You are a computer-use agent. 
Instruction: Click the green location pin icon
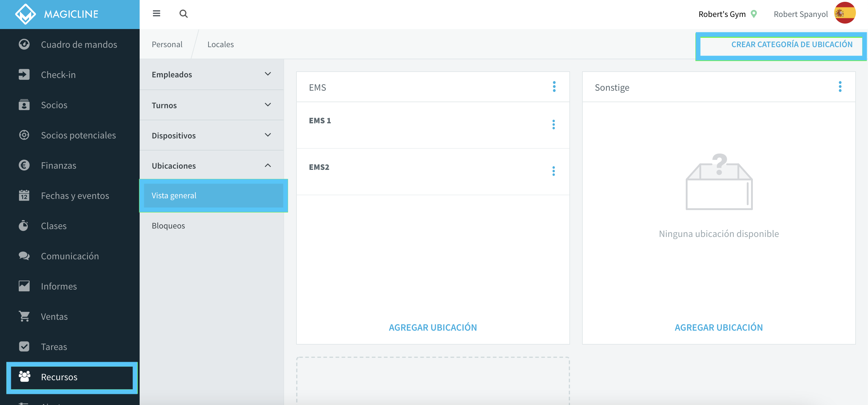pos(754,14)
